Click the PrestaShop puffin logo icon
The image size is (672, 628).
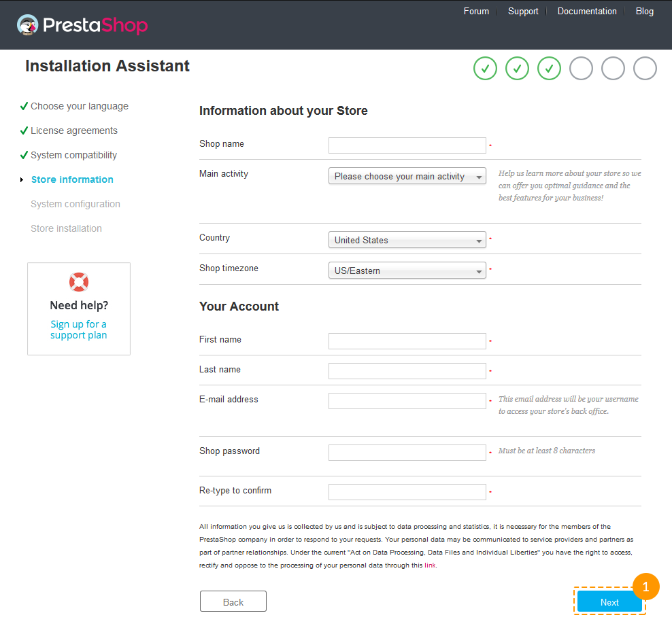(x=27, y=25)
